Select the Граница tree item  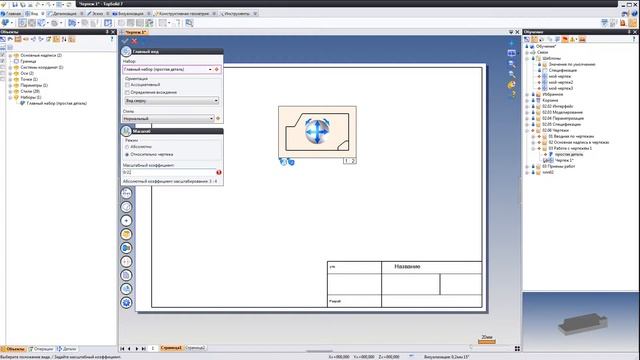pyautogui.click(x=28, y=61)
